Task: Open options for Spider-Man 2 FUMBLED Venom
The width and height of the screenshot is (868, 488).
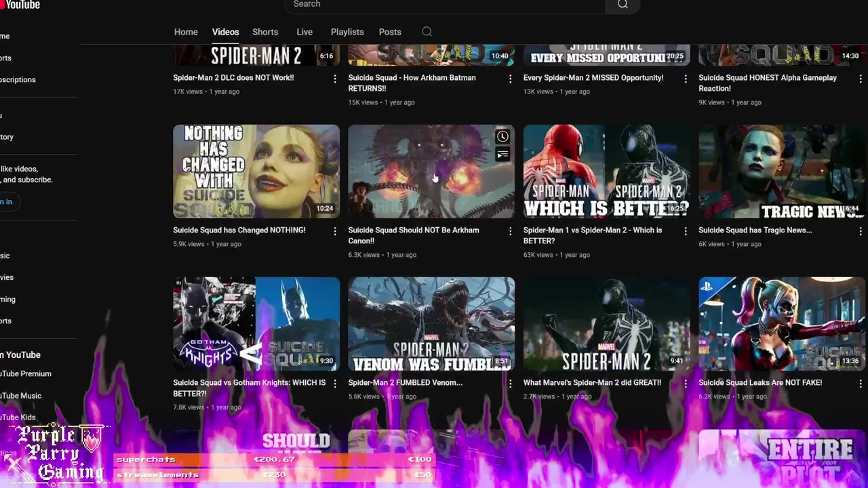Action: click(x=510, y=384)
